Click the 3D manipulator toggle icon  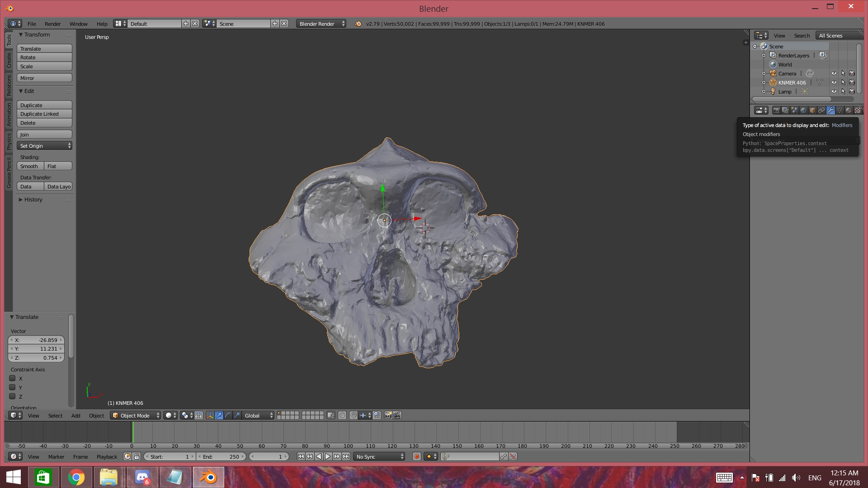click(210, 415)
